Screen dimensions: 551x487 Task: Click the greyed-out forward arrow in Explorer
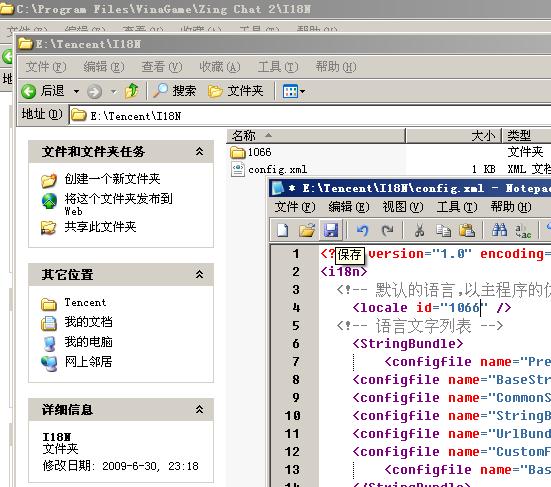(x=95, y=92)
